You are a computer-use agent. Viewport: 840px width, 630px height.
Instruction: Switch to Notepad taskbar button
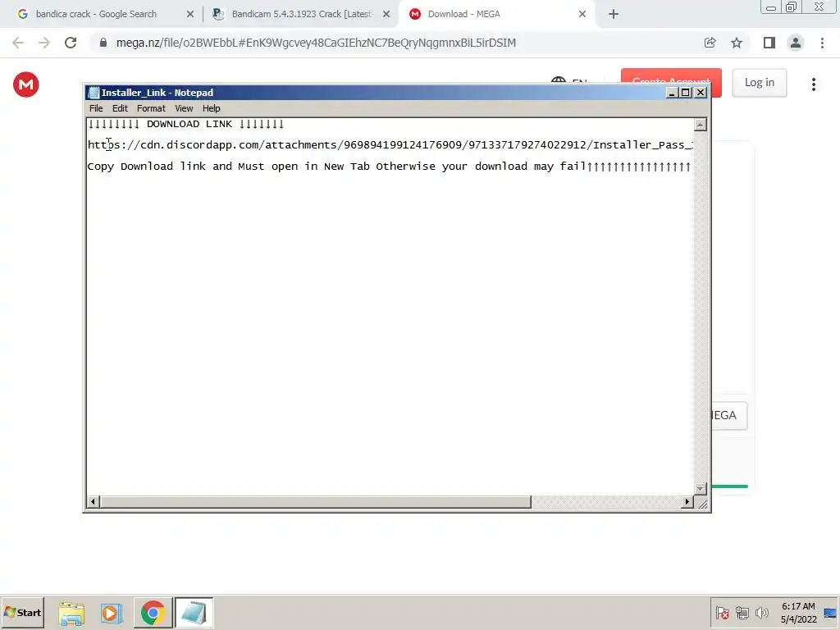(194, 613)
